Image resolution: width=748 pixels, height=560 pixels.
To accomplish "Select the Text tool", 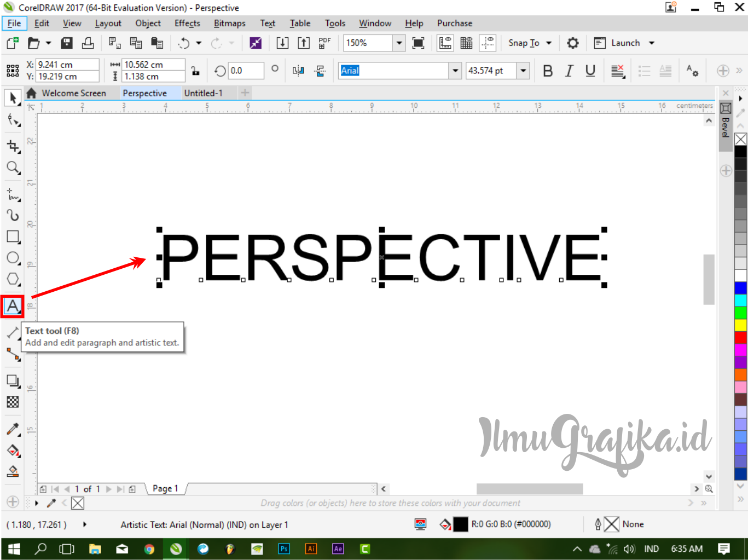I will (x=13, y=305).
